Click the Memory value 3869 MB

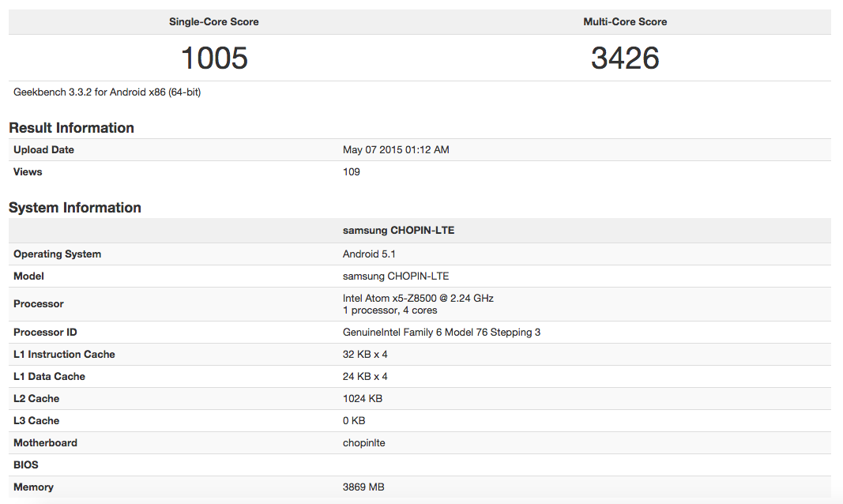click(x=363, y=487)
